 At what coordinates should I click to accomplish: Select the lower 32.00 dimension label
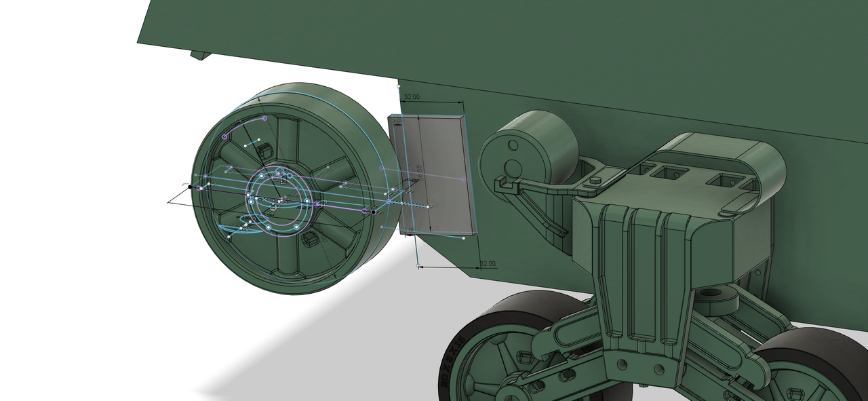487,263
